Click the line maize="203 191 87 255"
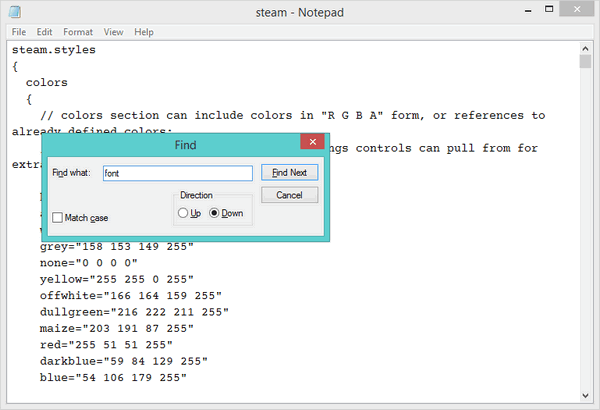The height and width of the screenshot is (410, 600). pos(117,328)
